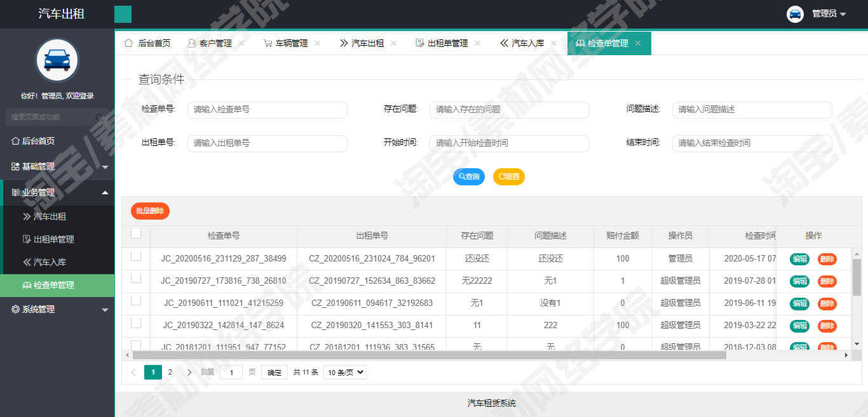Screen dimensions: 868x417
Task: Switch to the 客户管理 tab
Action: tap(210, 43)
